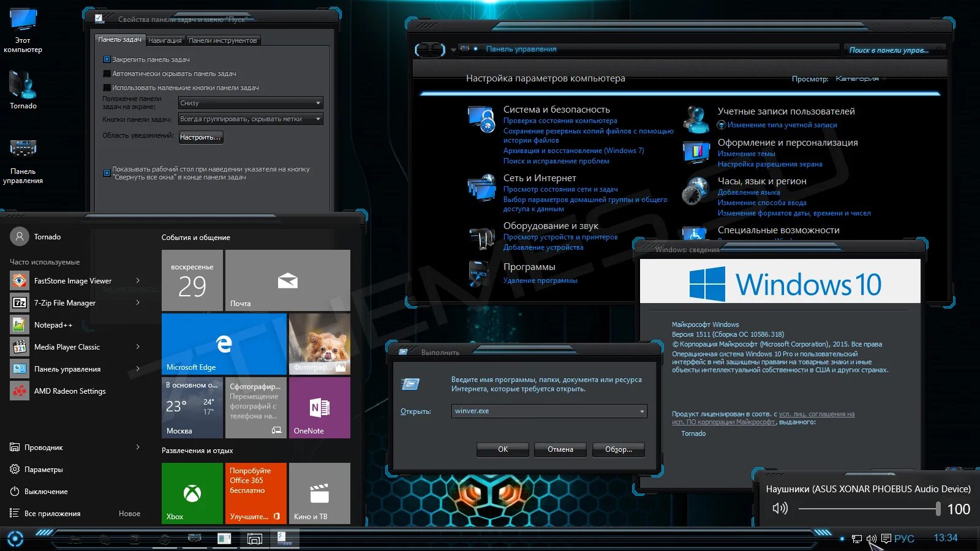Open FastStone Image Viewer from Start menu
Screen dimensions: 980x551
pyautogui.click(x=73, y=281)
